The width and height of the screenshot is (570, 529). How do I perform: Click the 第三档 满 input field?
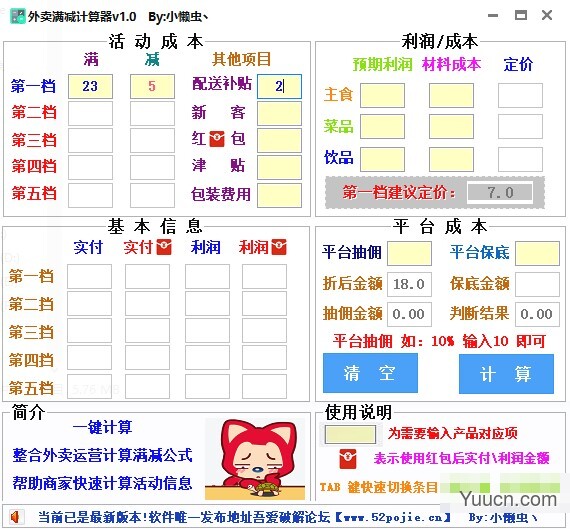pos(91,140)
